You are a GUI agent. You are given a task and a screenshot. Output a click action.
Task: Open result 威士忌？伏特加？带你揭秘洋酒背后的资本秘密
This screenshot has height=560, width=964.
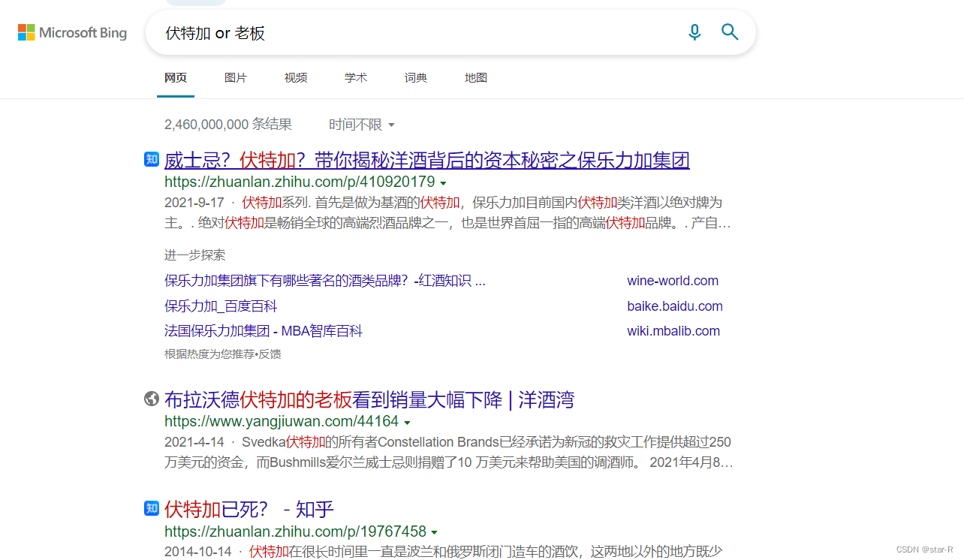427,160
